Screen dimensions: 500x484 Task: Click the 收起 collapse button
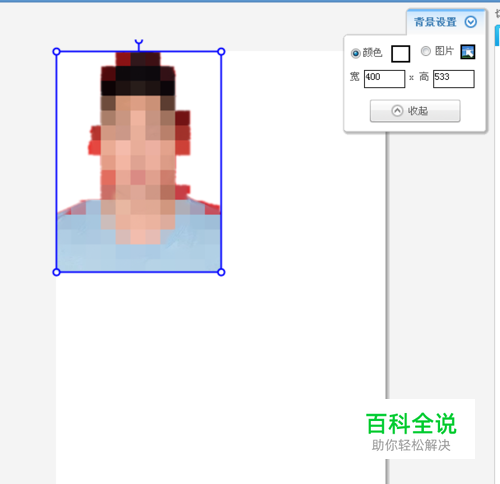click(415, 111)
